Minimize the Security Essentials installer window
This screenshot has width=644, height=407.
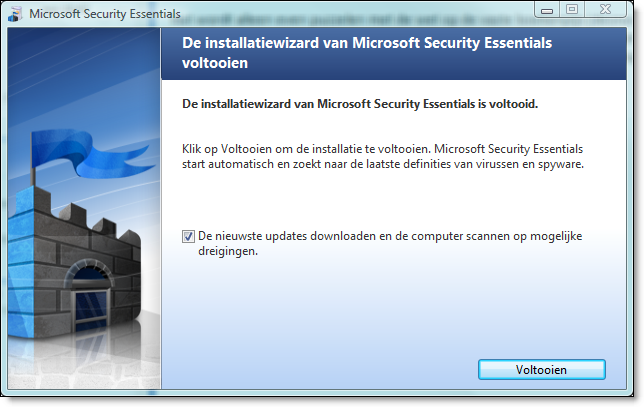tap(547, 10)
